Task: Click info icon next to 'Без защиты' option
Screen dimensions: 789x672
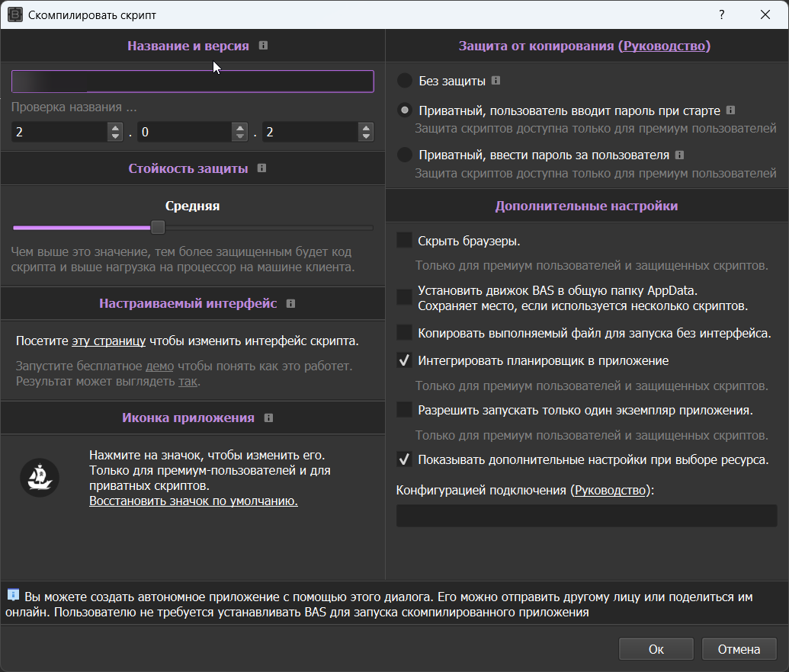Action: [x=496, y=80]
